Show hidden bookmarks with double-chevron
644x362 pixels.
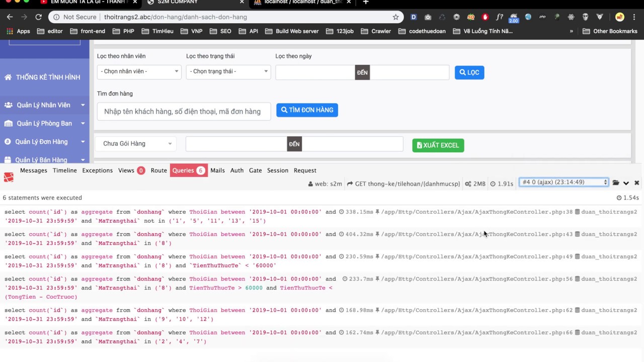pyautogui.click(x=571, y=31)
